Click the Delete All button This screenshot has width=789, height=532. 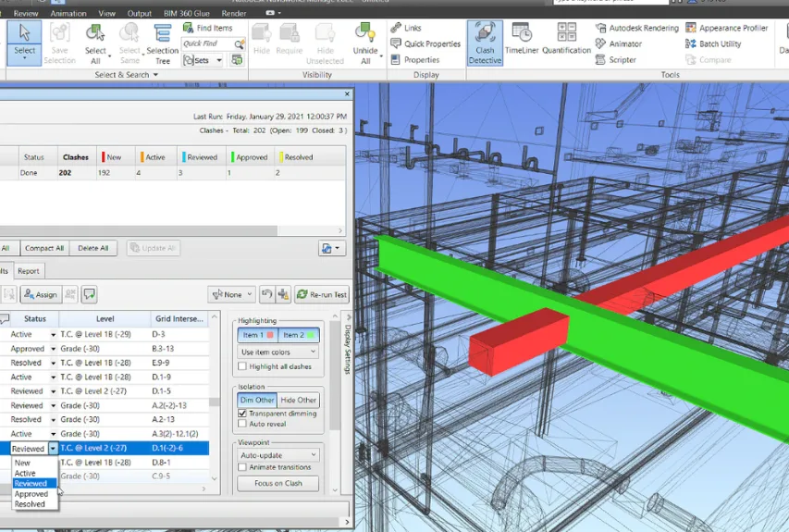(x=93, y=248)
